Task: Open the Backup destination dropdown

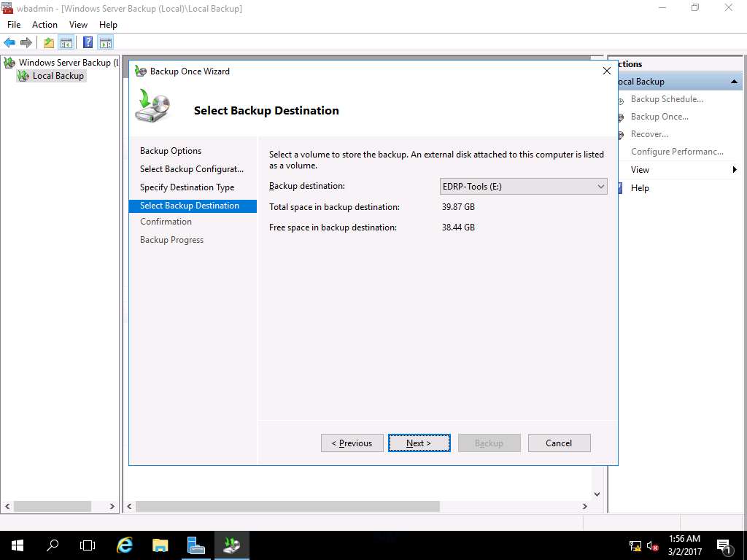Action: click(524, 186)
